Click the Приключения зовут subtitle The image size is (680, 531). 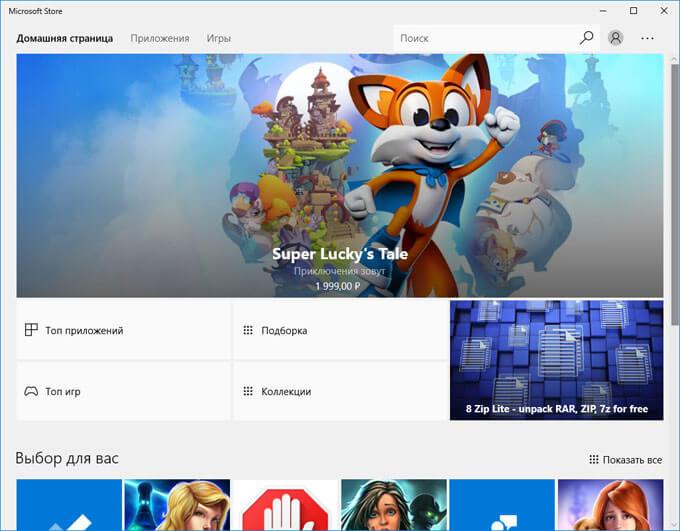(x=340, y=271)
